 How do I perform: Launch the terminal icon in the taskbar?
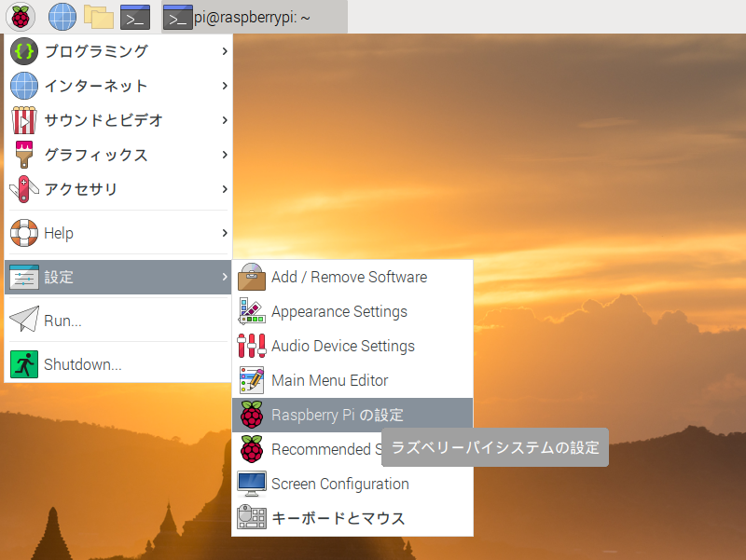pos(135,17)
